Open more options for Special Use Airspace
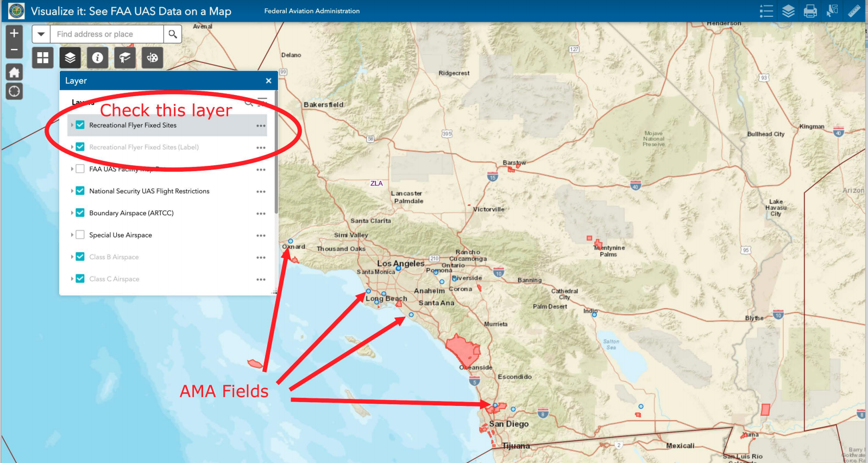The height and width of the screenshot is (463, 868). tap(261, 236)
